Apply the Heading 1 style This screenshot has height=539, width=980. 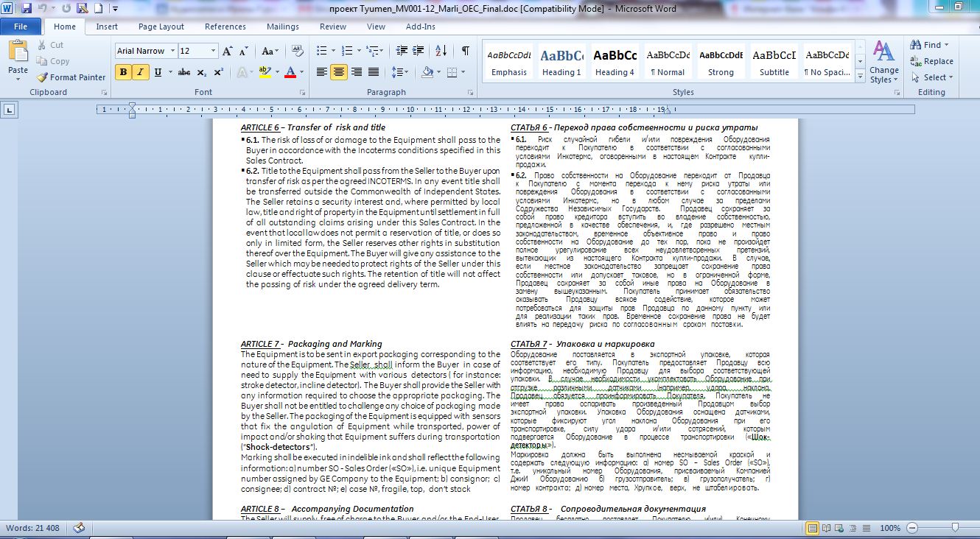561,63
